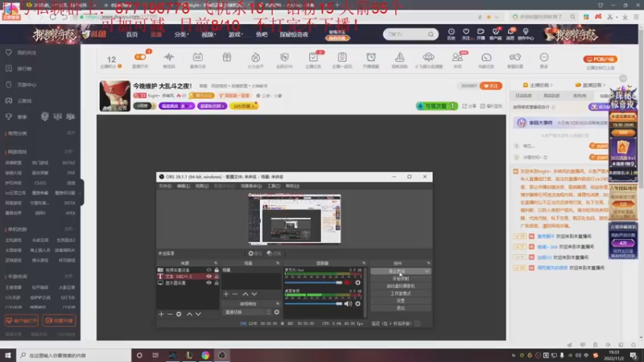Expand the videos dropdown in Douyu nav
The height and width of the screenshot is (362, 644).
point(208,35)
